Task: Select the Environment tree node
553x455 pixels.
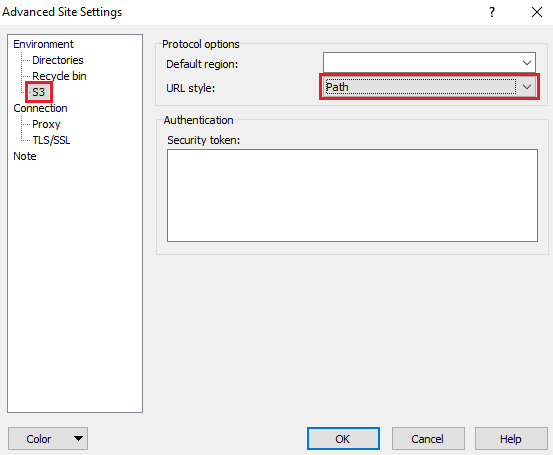Action: [x=43, y=44]
